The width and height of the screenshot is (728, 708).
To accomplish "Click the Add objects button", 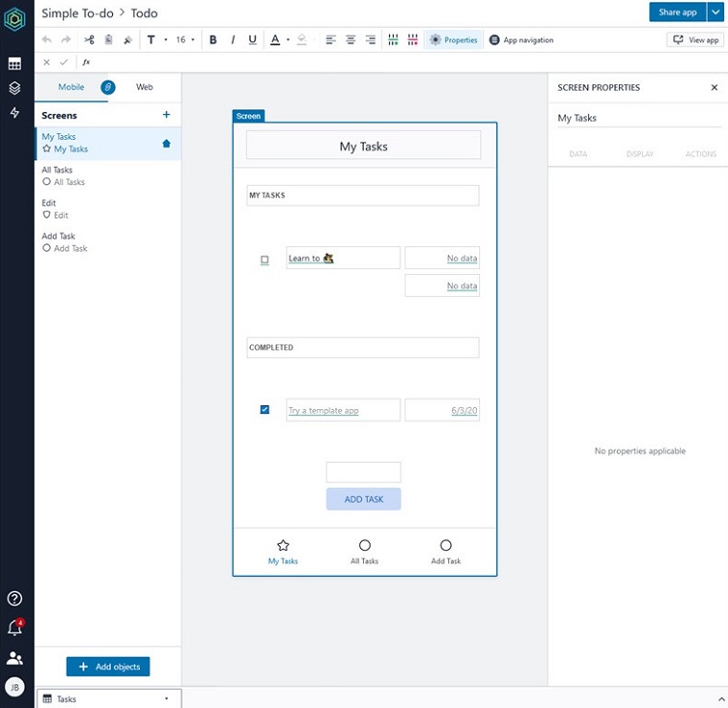I will point(107,667).
